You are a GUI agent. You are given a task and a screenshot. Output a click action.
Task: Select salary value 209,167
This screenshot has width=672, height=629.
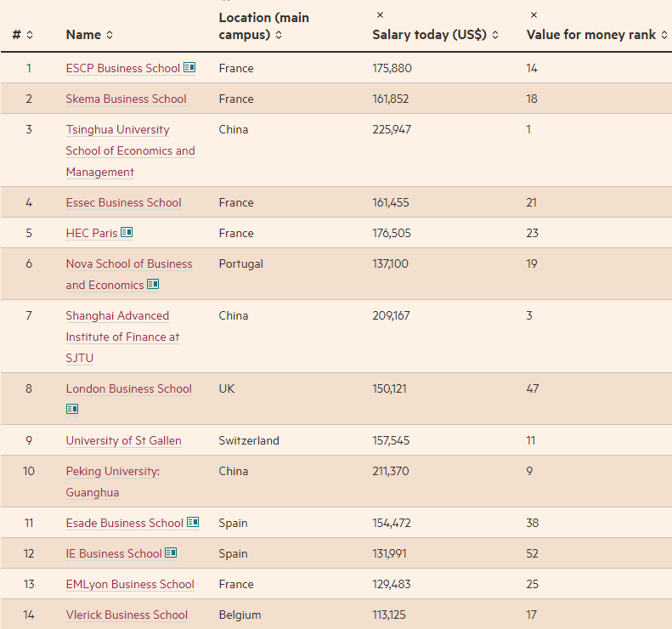(392, 315)
